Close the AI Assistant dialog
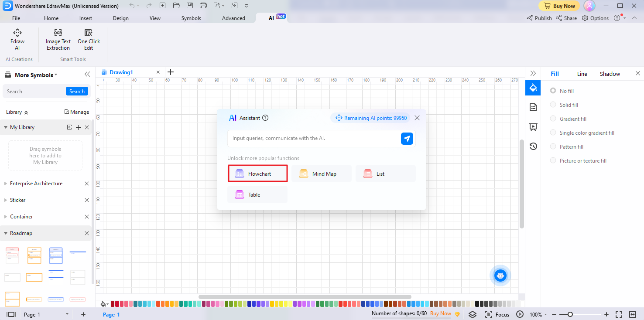This screenshot has width=644, height=320. (x=417, y=118)
